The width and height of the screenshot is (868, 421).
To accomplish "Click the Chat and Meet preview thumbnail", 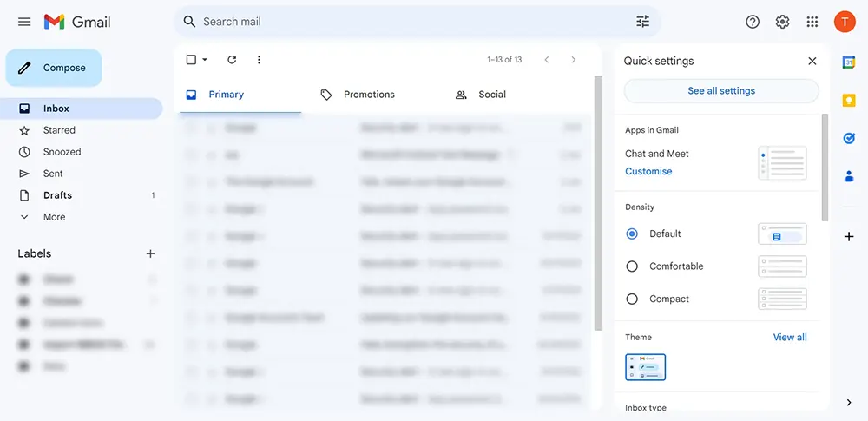I will coord(782,163).
